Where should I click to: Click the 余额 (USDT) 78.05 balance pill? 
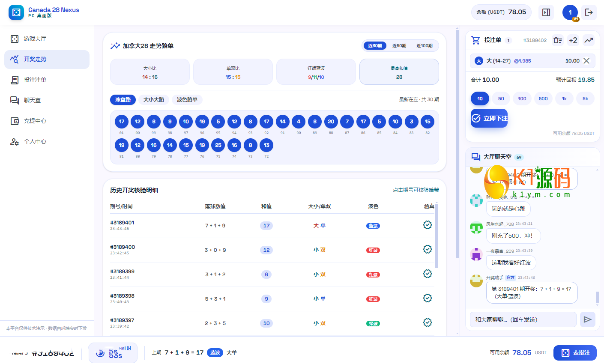pyautogui.click(x=501, y=12)
